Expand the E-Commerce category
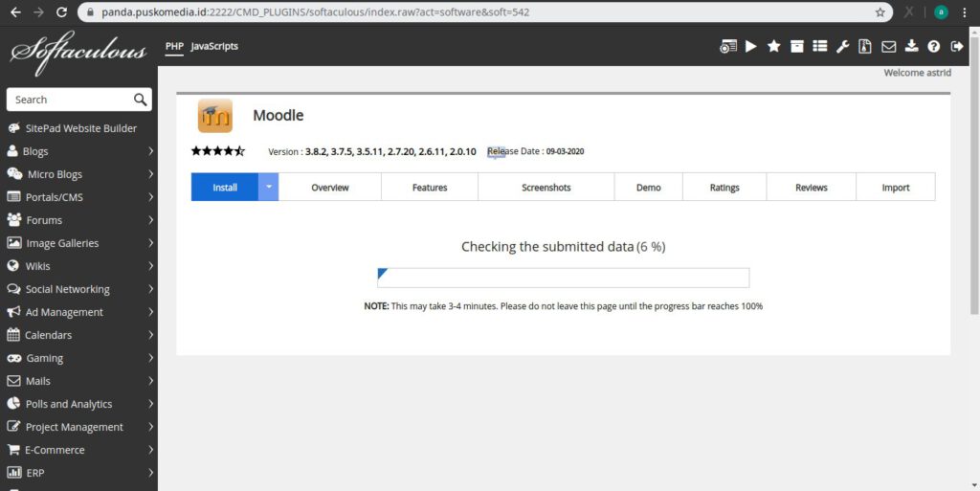This screenshot has width=980, height=491. (x=78, y=450)
